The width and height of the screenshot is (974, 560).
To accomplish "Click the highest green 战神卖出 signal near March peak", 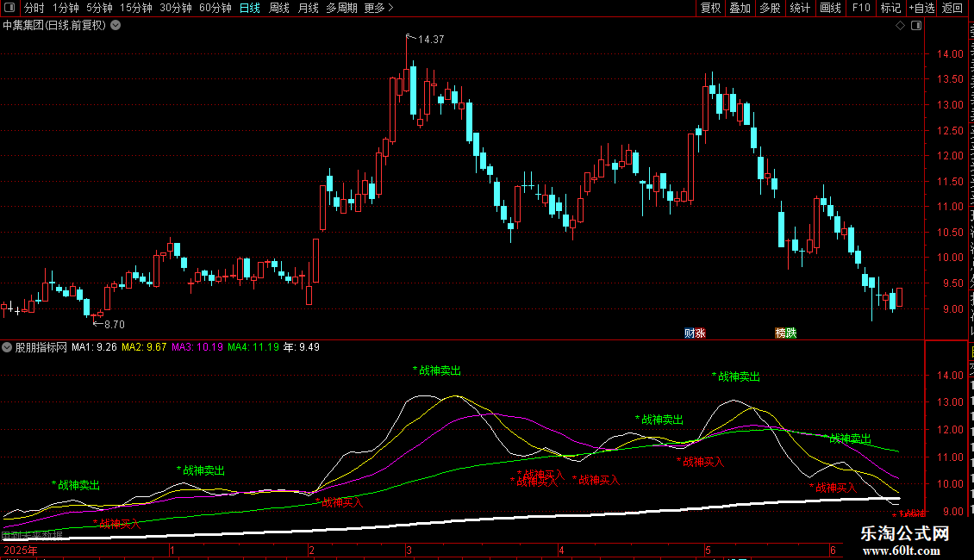I will [x=437, y=370].
